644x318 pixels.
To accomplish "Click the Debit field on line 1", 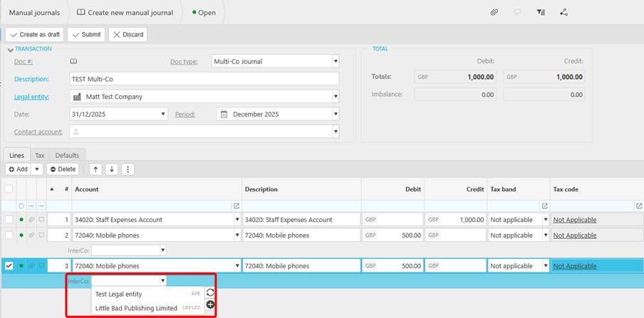I will point(393,220).
